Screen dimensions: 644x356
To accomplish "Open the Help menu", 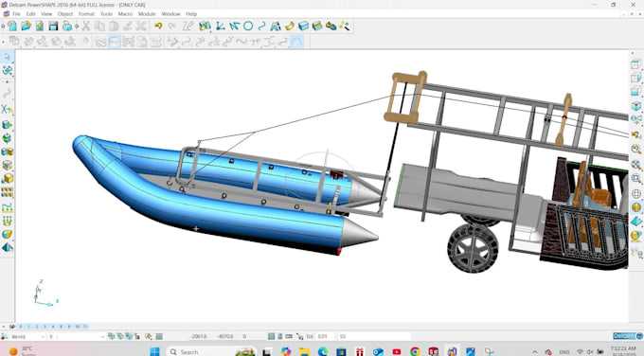I will point(191,14).
